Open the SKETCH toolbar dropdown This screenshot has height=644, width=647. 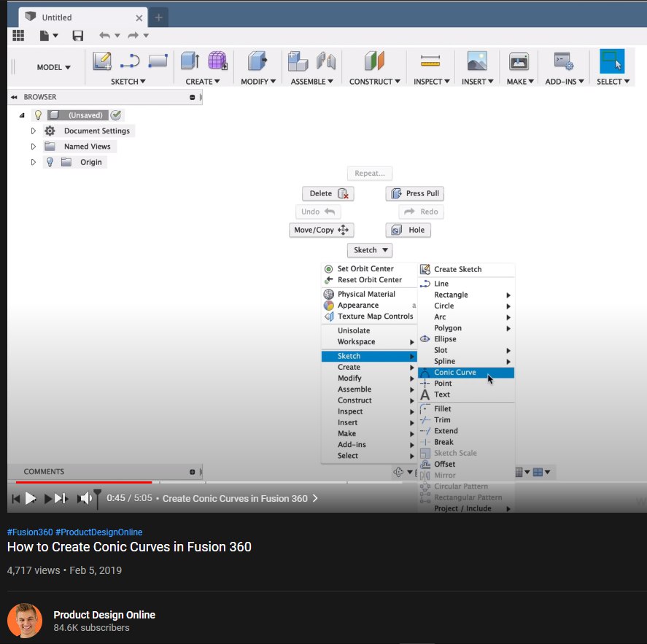click(128, 82)
